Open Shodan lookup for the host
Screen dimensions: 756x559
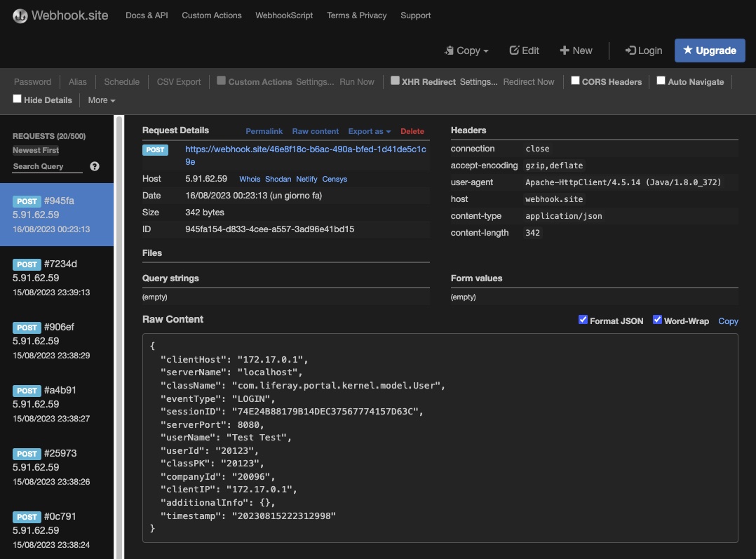coord(278,179)
